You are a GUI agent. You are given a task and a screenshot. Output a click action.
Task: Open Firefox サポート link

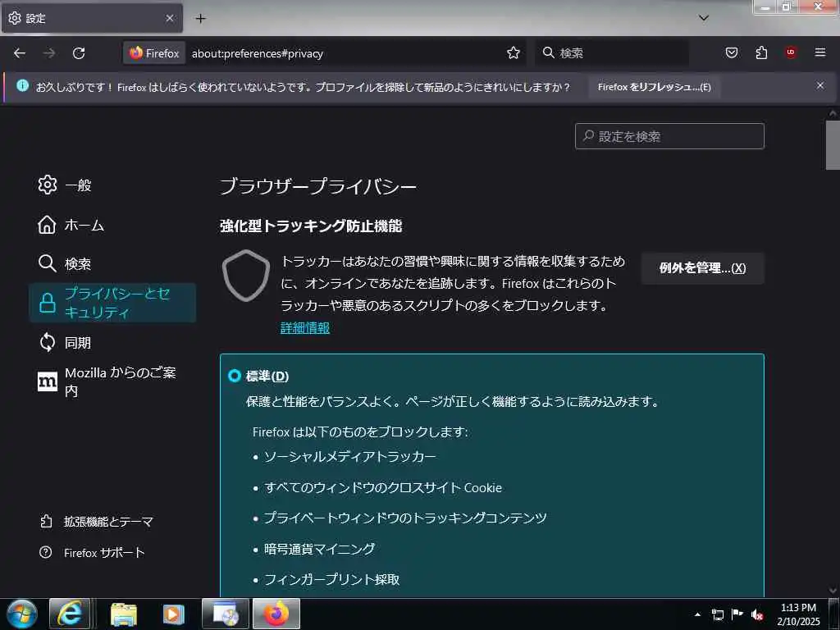pos(92,552)
